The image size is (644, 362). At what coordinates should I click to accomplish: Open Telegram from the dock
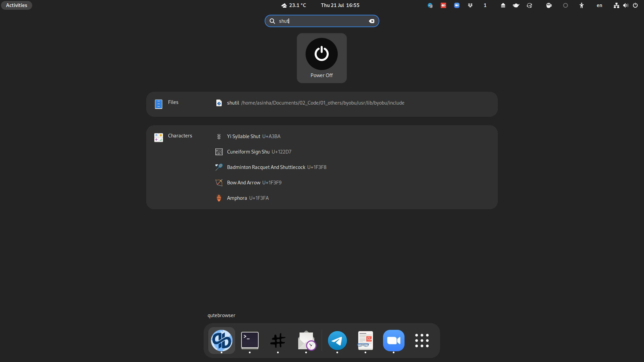click(x=337, y=341)
